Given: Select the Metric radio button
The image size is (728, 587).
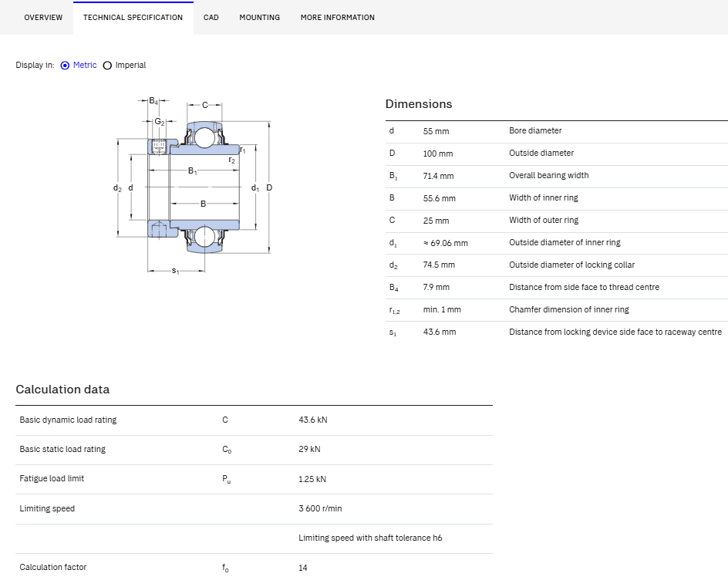Looking at the screenshot, I should [65, 66].
